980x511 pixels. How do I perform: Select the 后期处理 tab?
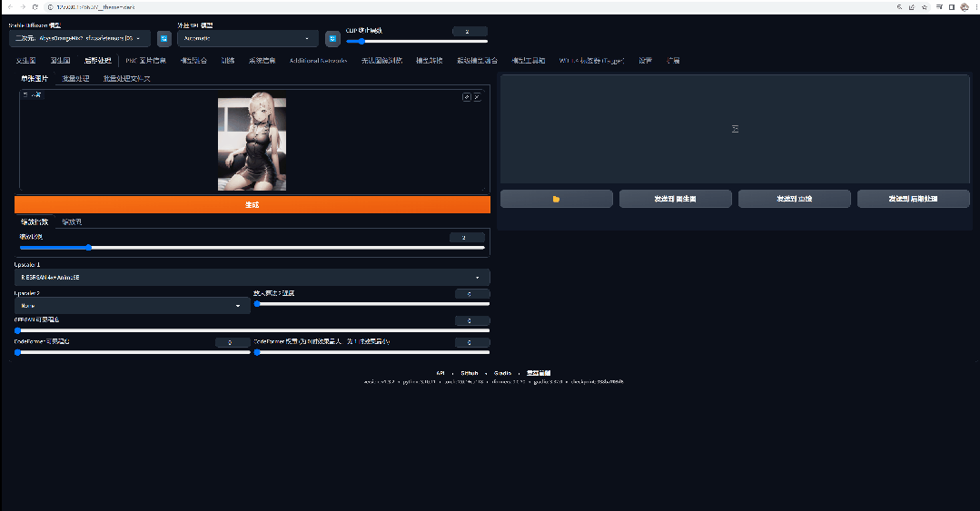(x=97, y=61)
